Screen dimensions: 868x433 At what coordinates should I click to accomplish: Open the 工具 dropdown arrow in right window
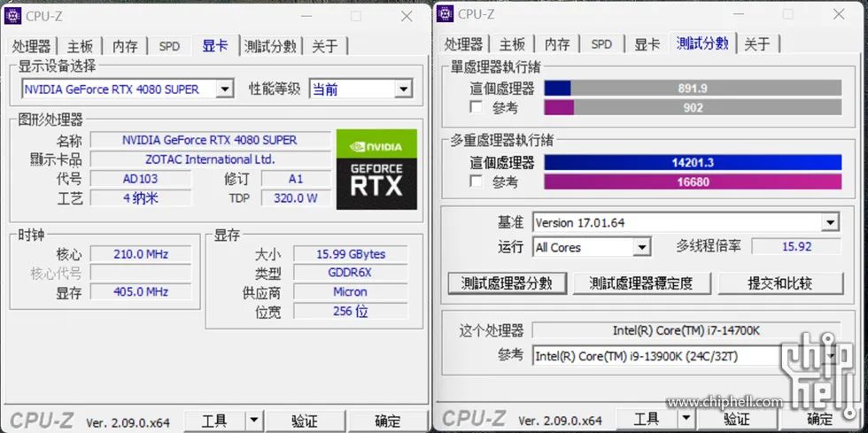click(686, 418)
